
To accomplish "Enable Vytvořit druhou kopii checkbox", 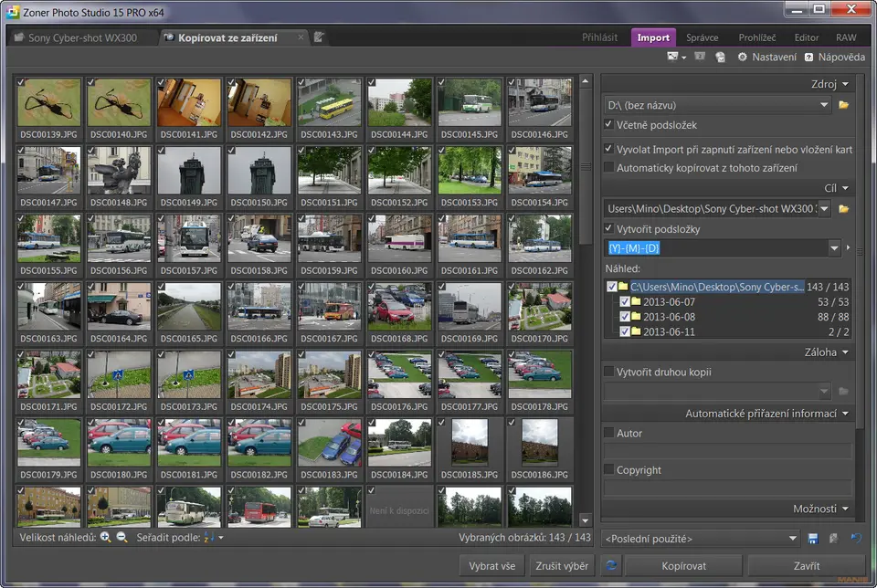I will click(x=609, y=372).
